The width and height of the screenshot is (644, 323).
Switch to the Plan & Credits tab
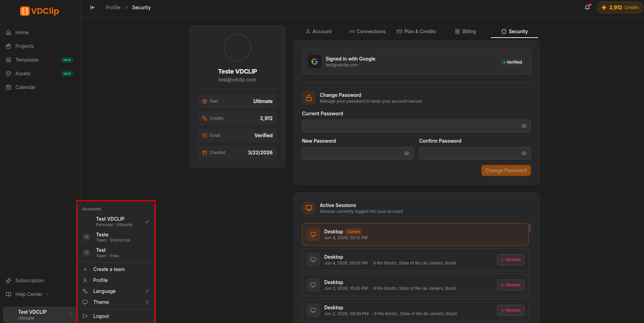point(416,31)
